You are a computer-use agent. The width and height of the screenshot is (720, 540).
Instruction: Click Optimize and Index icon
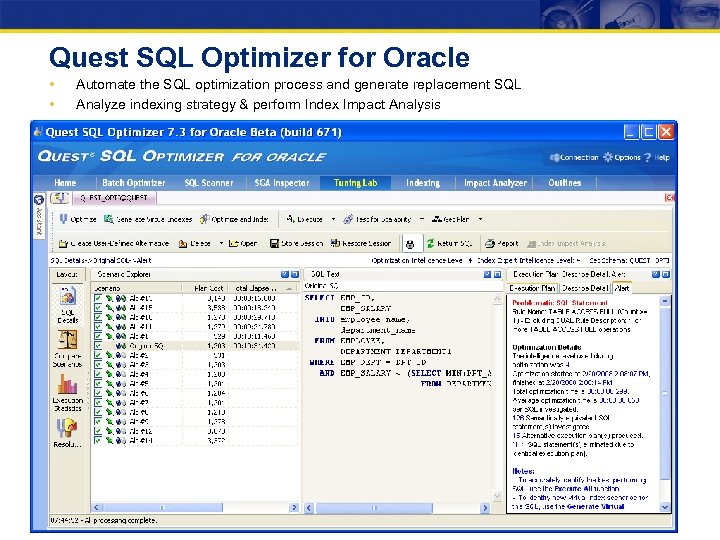[x=204, y=219]
